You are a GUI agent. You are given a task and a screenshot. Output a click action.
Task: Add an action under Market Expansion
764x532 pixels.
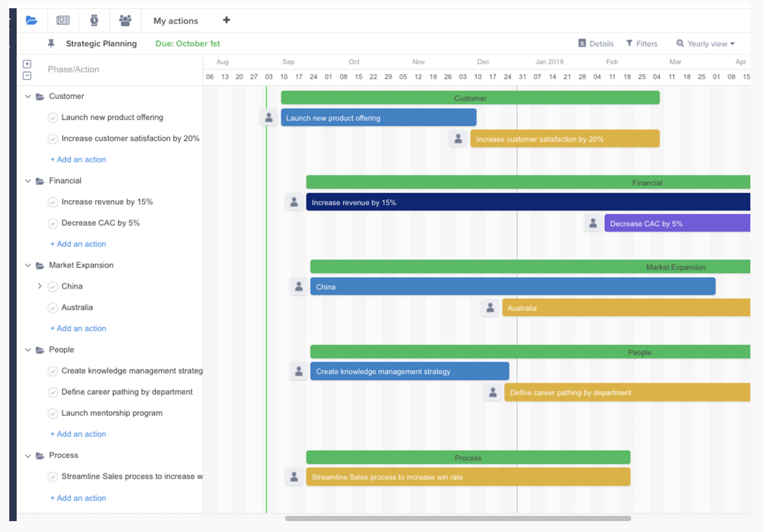[78, 329]
